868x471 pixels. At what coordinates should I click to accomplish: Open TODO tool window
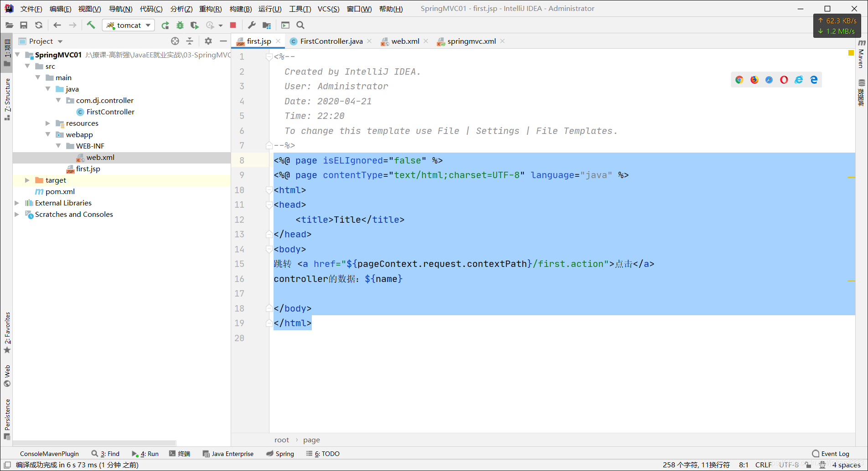[x=323, y=454]
